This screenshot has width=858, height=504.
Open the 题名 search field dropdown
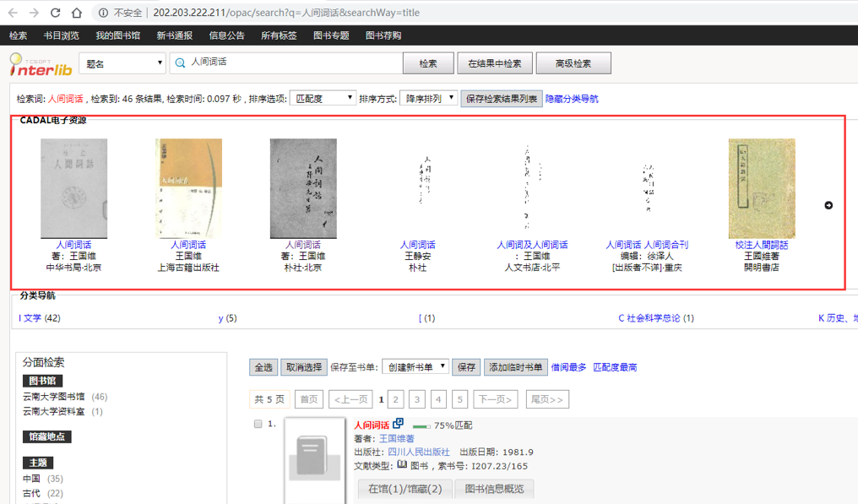tap(122, 63)
